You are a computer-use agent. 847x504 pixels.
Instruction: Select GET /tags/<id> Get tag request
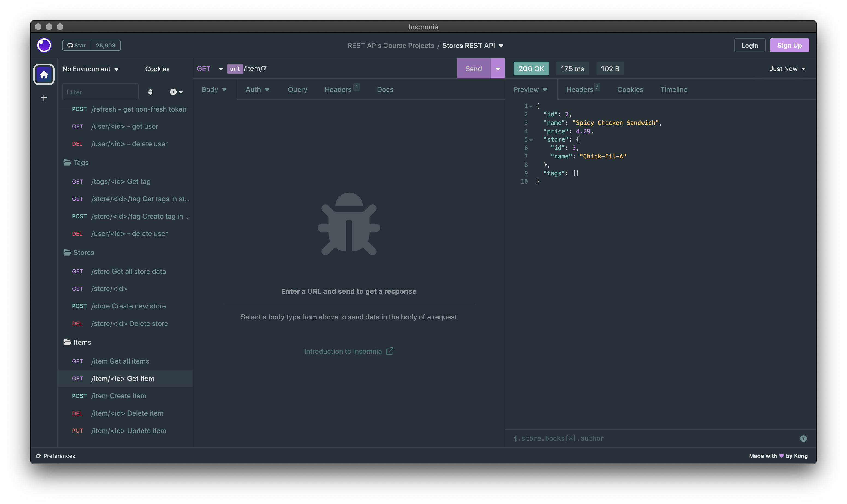coord(125,181)
